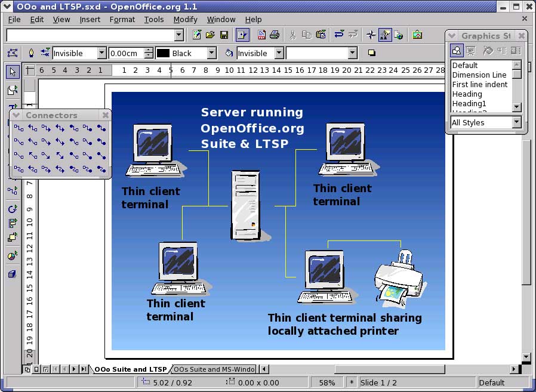Open the 3D Controller cube icon

point(13,274)
